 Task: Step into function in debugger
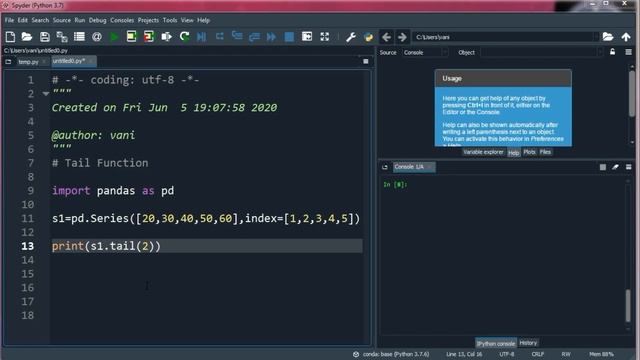pos(237,37)
